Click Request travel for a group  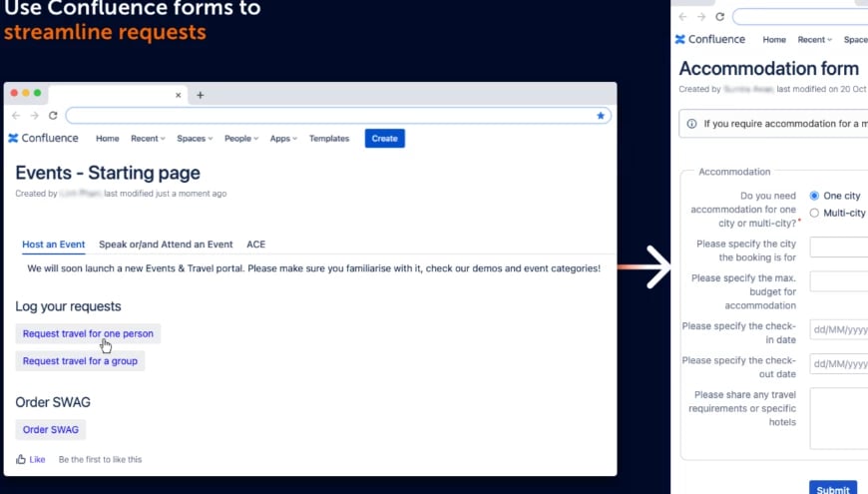click(x=80, y=360)
